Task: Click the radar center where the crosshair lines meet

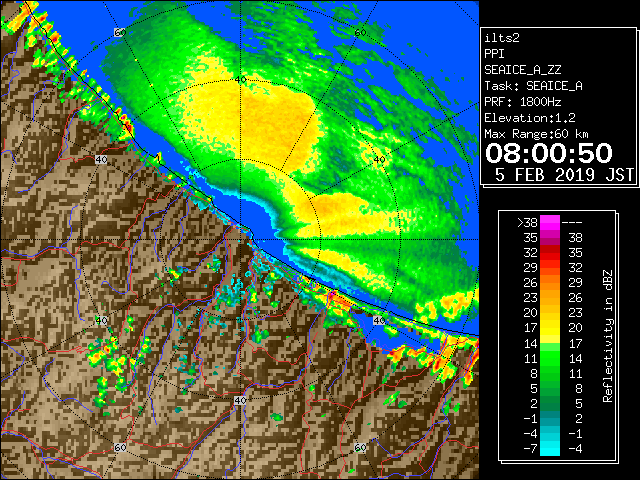Action: pyautogui.click(x=240, y=240)
